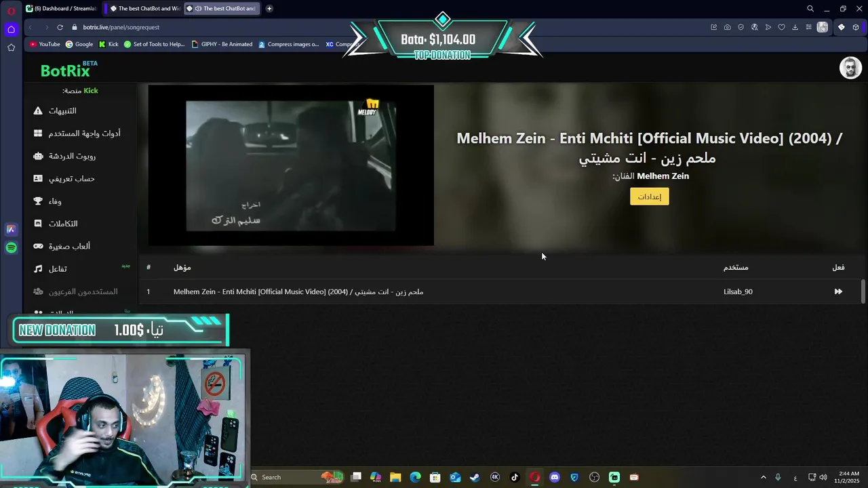Click the browser search tabs magnifier icon
The image size is (868, 488).
point(810,9)
